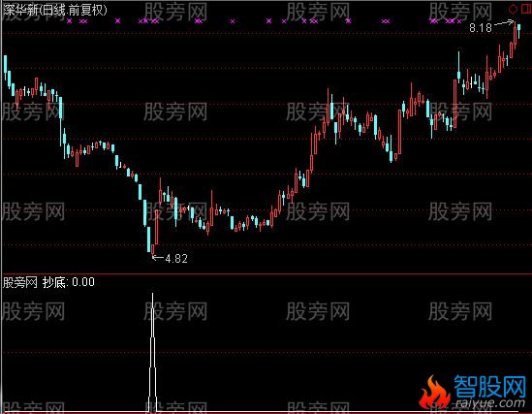Image resolution: width=532 pixels, height=414 pixels.
Task: Click the 8.18 high price label
Action: click(481, 28)
